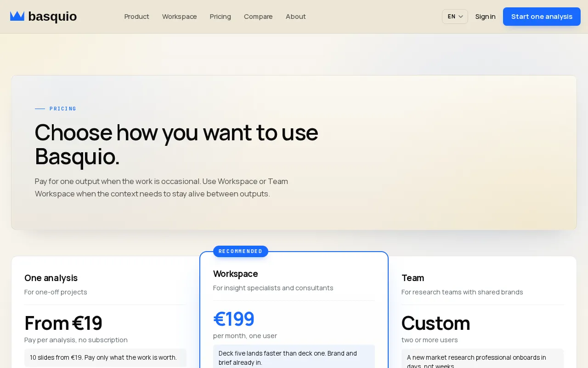This screenshot has width=588, height=368.
Task: Open the Compare nav item
Action: pyautogui.click(x=258, y=17)
